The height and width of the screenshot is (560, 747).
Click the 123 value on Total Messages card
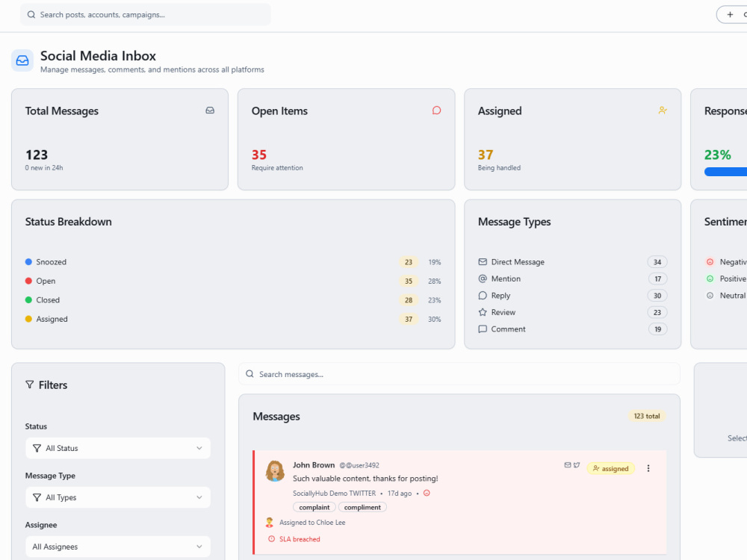(37, 155)
